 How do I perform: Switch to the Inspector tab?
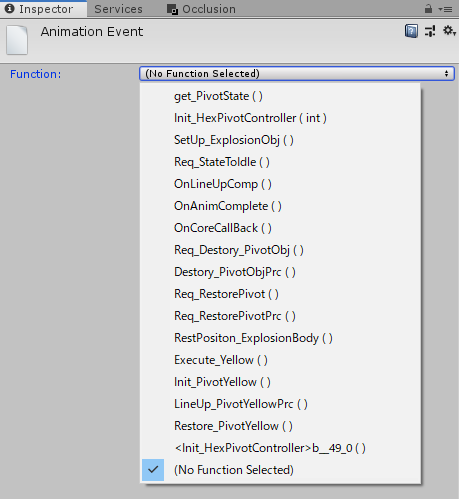tap(44, 9)
